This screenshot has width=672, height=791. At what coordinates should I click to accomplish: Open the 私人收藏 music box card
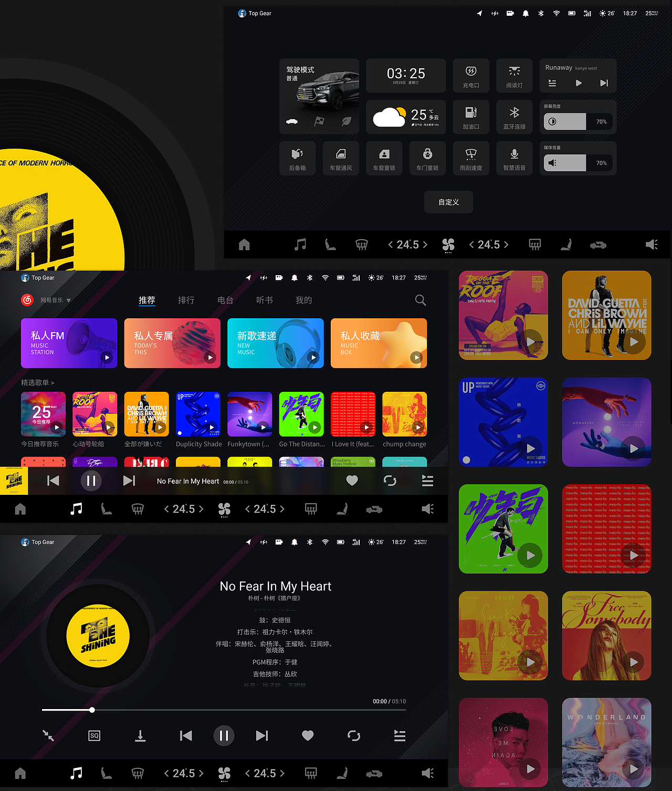(379, 343)
